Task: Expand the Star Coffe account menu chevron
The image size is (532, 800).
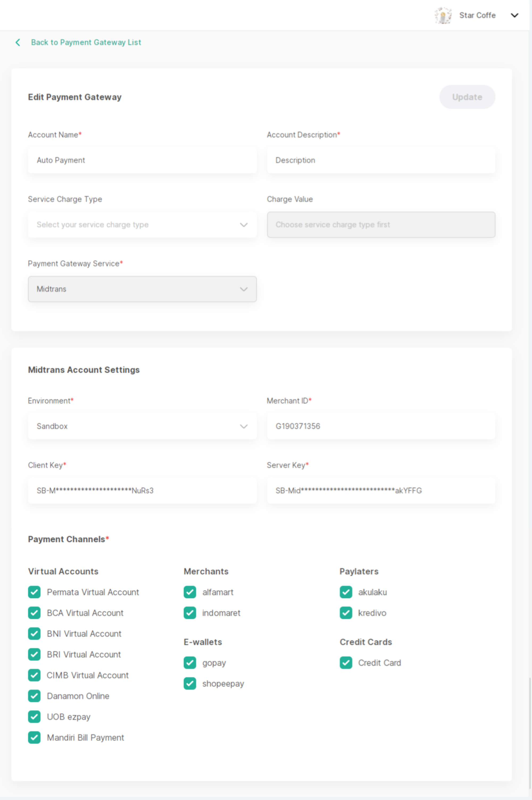Action: (514, 15)
